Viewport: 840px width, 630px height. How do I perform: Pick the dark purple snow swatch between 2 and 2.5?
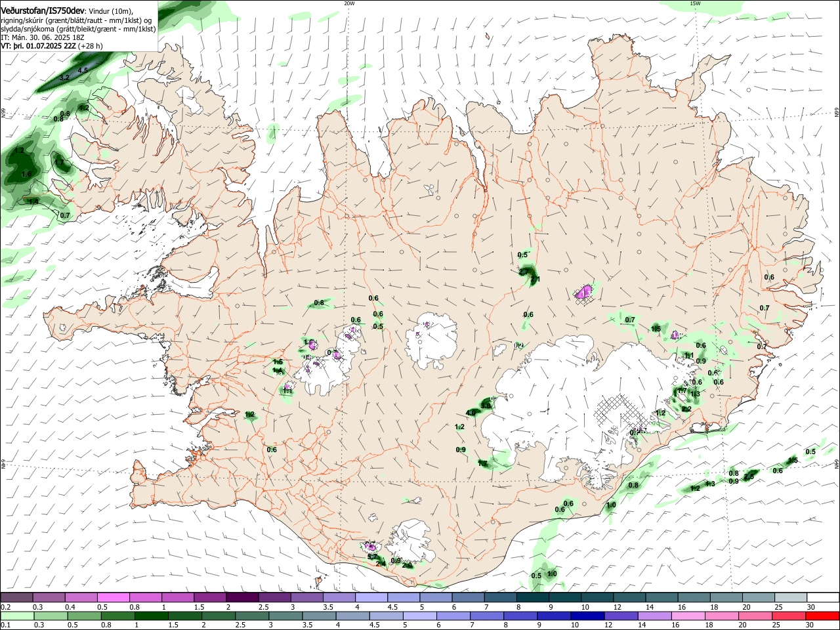pos(242,598)
